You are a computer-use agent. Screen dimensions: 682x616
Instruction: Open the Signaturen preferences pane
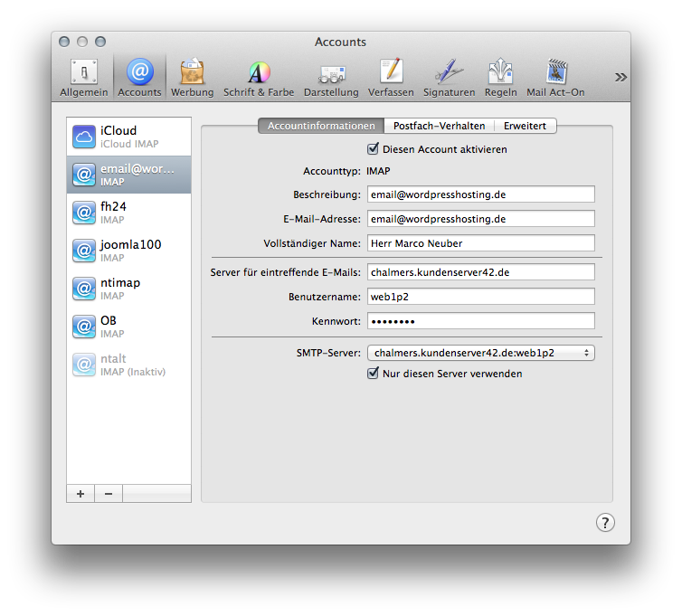coord(449,78)
